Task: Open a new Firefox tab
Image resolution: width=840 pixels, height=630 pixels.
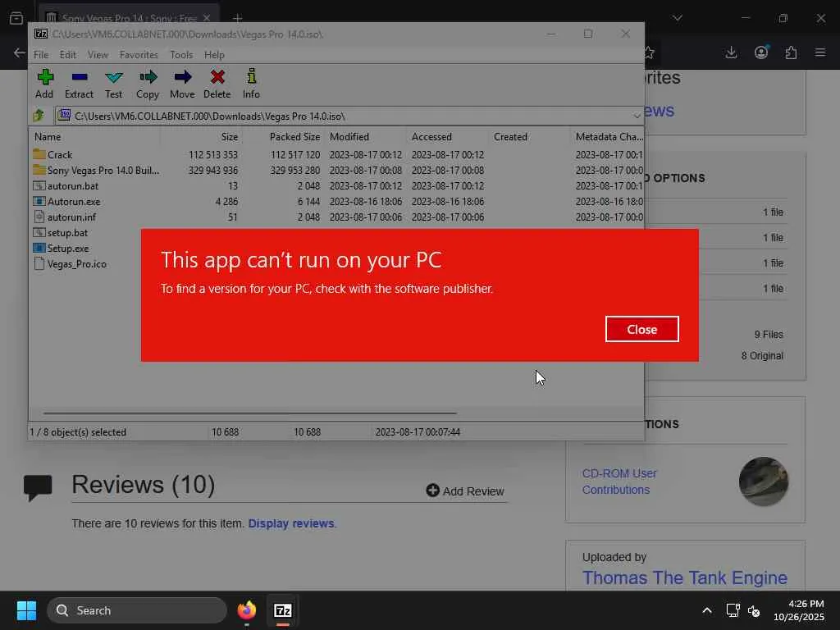Action: tap(237, 18)
